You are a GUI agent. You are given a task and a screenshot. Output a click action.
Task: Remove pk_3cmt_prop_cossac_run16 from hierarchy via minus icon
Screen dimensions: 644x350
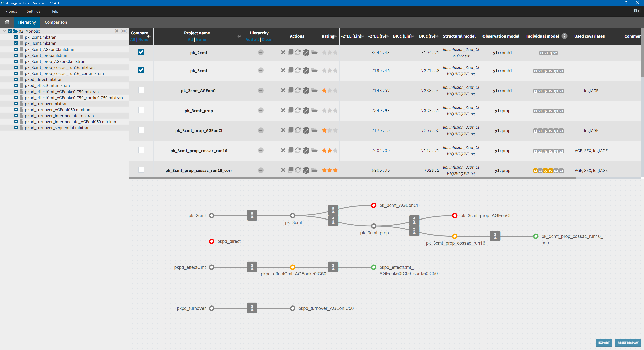click(x=261, y=150)
